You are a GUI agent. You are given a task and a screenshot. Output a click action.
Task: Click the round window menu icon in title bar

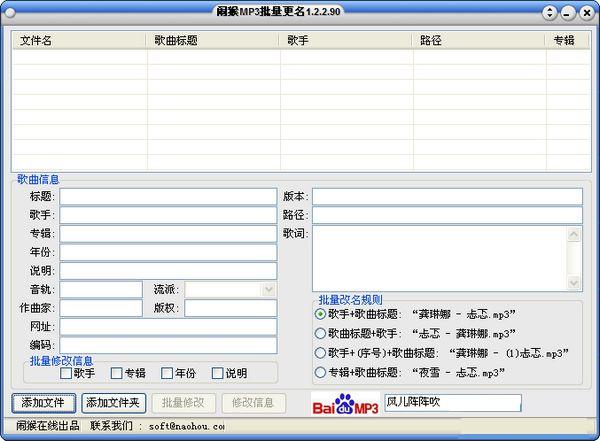pos(10,13)
